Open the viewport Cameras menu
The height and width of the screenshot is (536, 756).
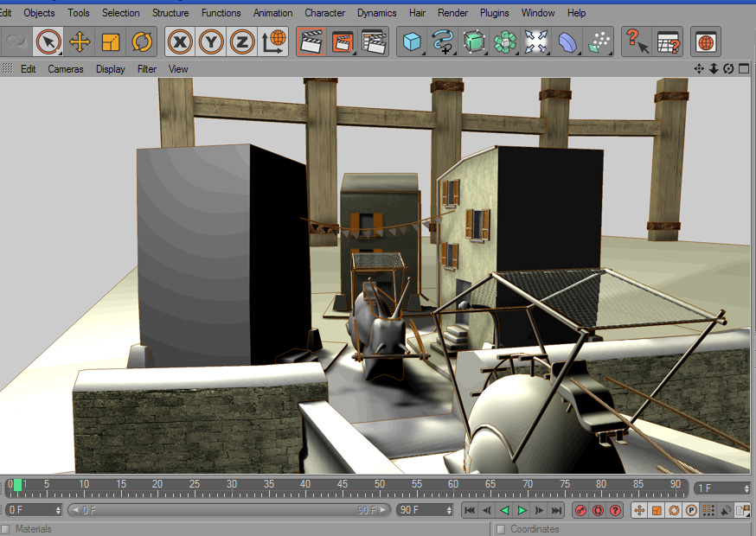tap(66, 69)
